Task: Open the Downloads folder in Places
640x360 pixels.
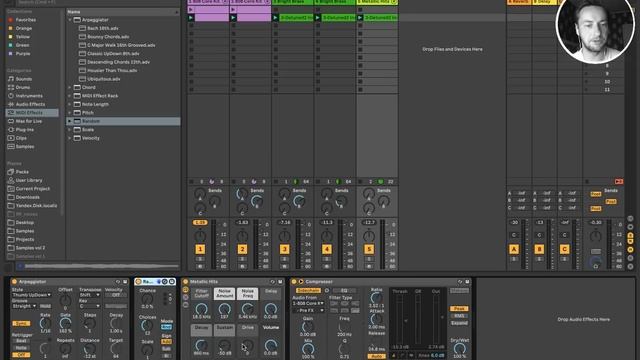Action: 27,197
